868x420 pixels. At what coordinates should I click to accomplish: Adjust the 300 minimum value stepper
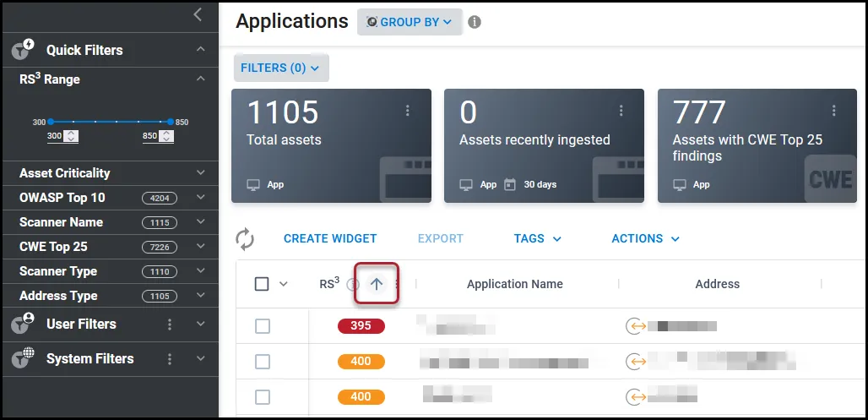pos(72,136)
